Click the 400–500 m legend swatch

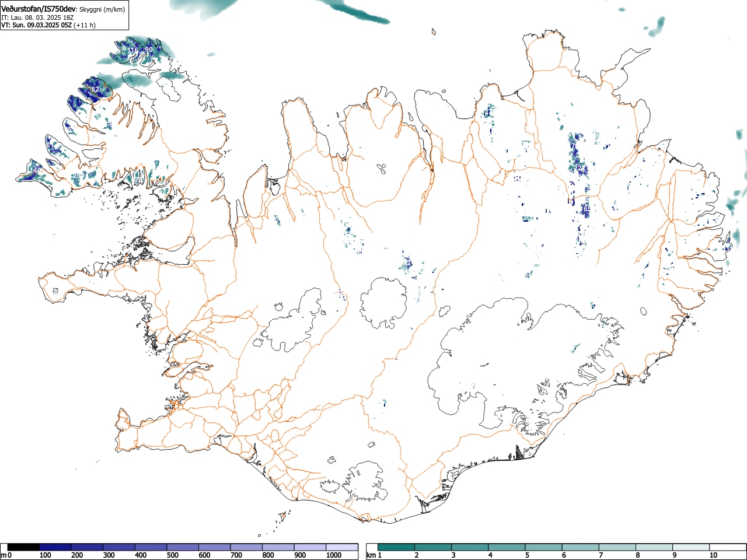coord(151,547)
